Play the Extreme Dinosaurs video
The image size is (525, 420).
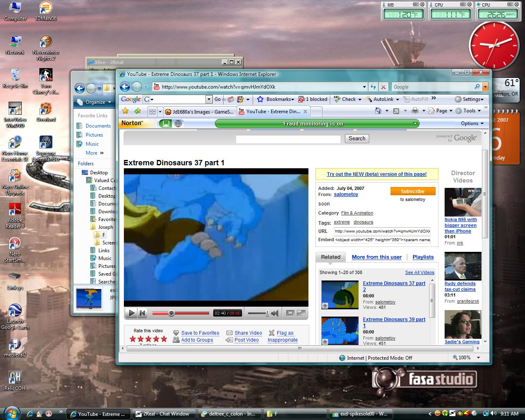(131, 313)
